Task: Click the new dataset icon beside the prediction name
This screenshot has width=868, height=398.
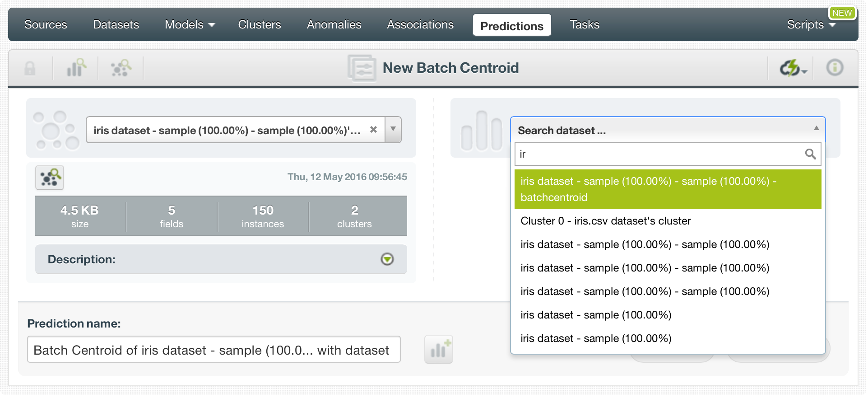Action: 438,349
